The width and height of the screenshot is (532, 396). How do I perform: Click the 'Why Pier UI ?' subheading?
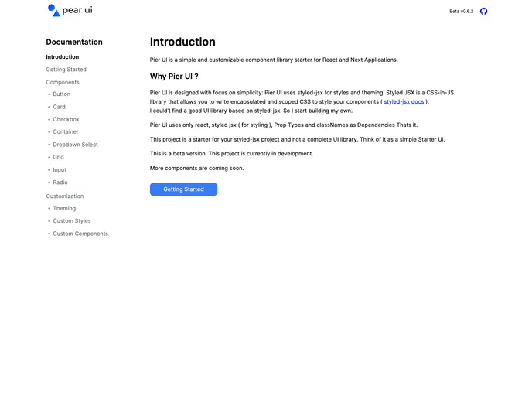174,77
